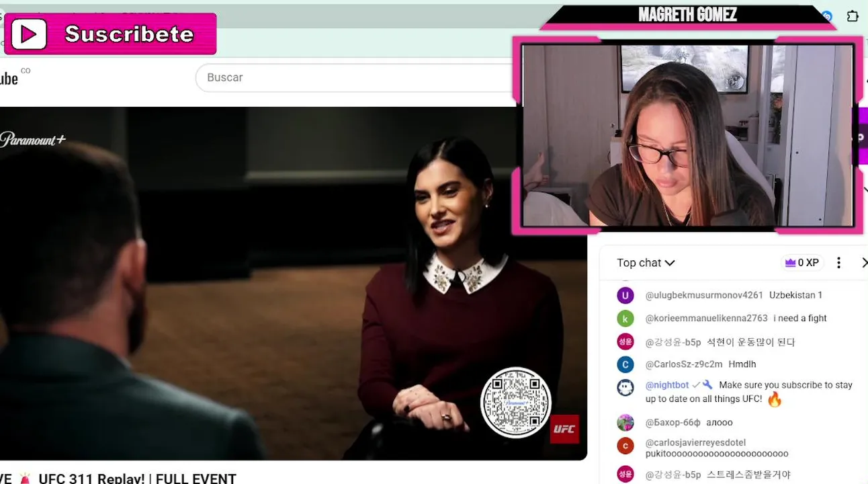Click the webcam overlay of Magreth Gomez
Image resolution: width=868 pixels, height=484 pixels.
(x=688, y=135)
